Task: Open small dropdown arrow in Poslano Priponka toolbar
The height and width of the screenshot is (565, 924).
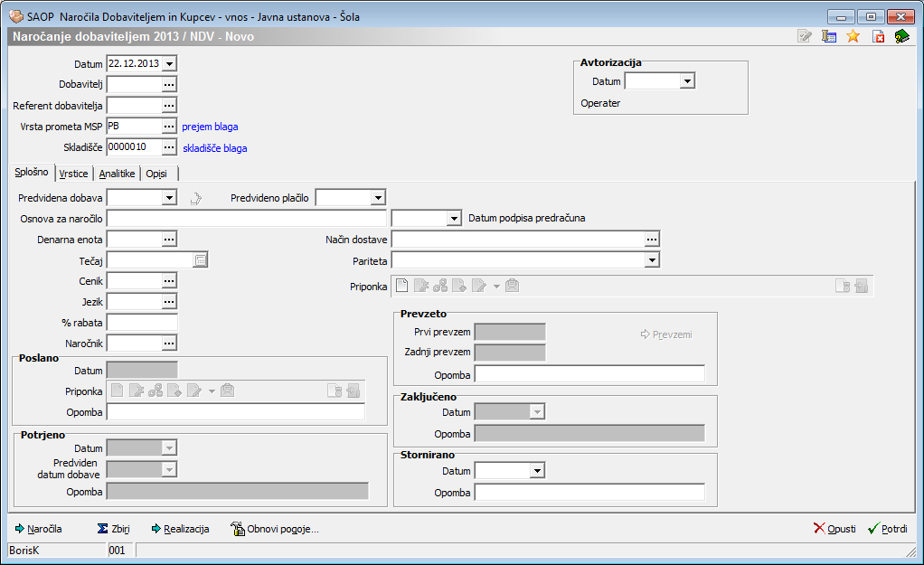Action: click(x=212, y=391)
